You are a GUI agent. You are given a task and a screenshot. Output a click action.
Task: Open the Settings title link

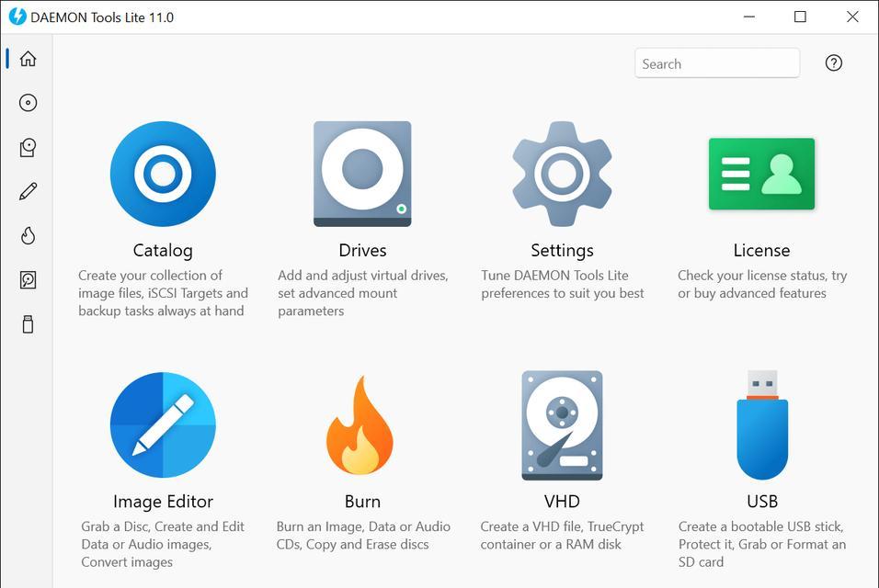[562, 250]
